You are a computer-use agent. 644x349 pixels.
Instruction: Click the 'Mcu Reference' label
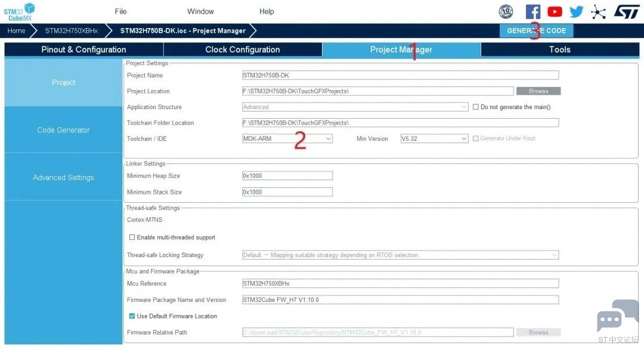point(147,283)
